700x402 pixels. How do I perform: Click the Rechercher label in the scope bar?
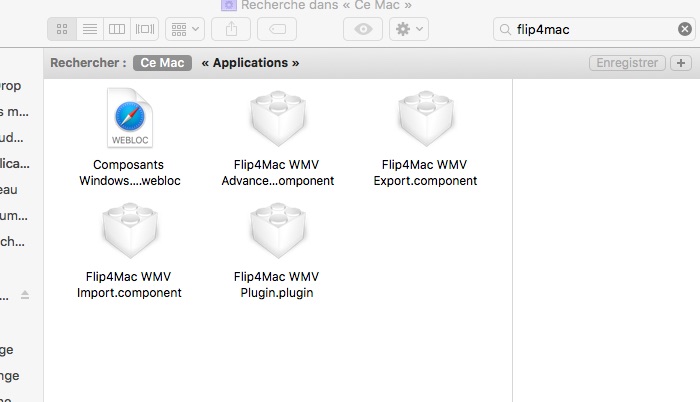[88, 63]
